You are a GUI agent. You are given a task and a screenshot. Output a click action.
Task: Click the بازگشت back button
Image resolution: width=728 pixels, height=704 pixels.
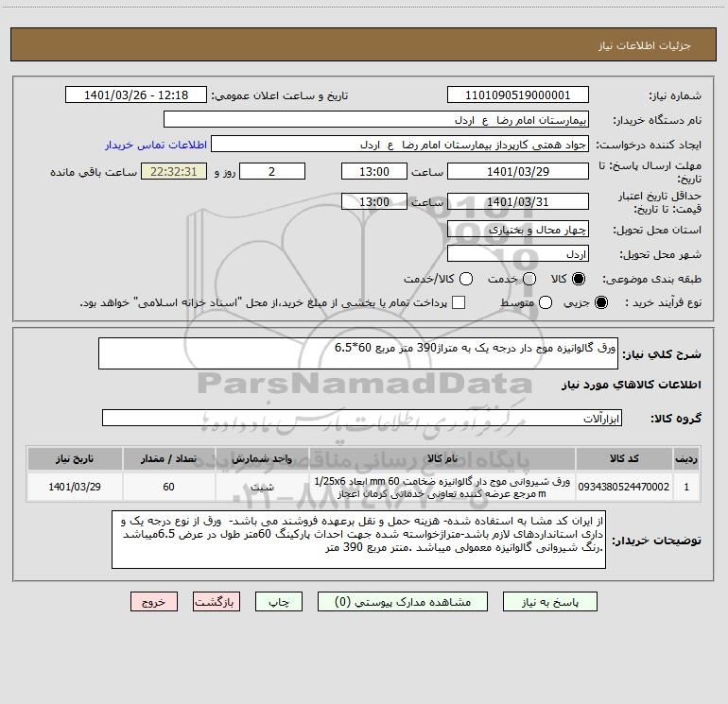click(217, 602)
